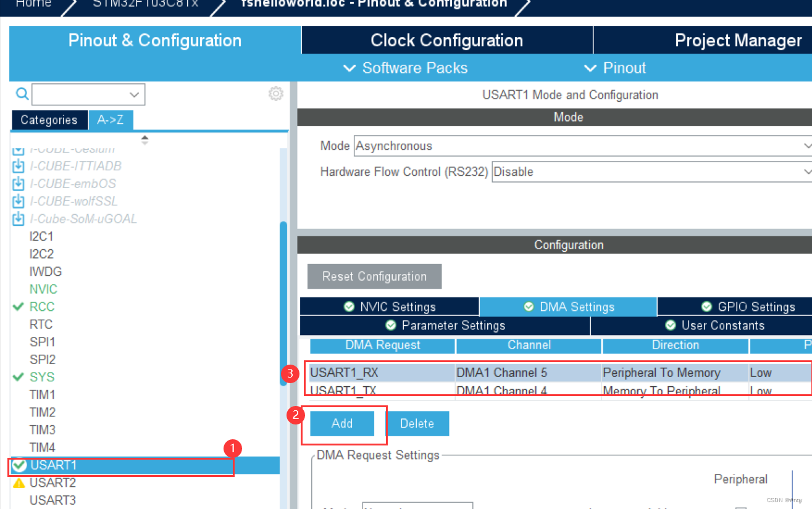Click the Reset Configuration button
Viewport: 812px width, 509px height.
point(374,276)
